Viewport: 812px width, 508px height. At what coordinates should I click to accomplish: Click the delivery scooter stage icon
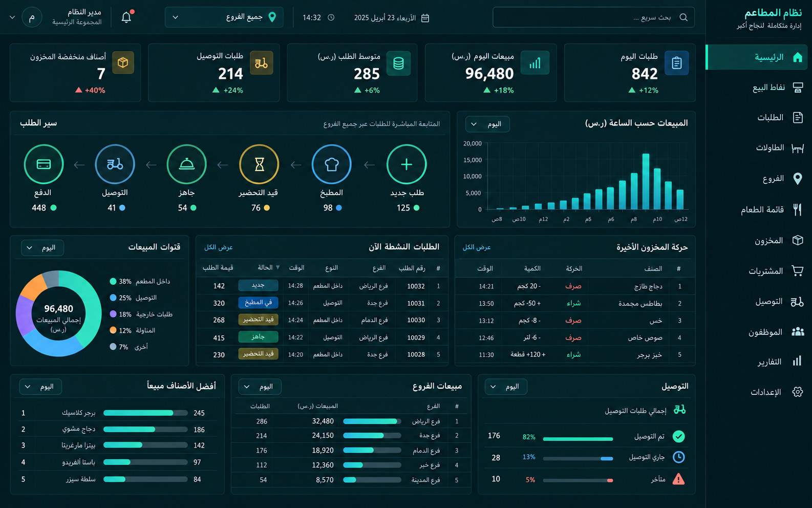(115, 164)
